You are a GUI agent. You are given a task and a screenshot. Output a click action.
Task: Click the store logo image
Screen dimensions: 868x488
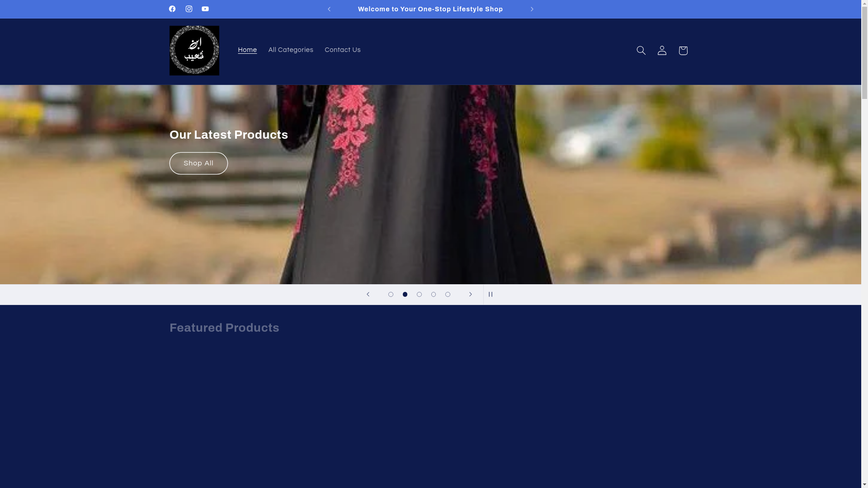(x=194, y=51)
